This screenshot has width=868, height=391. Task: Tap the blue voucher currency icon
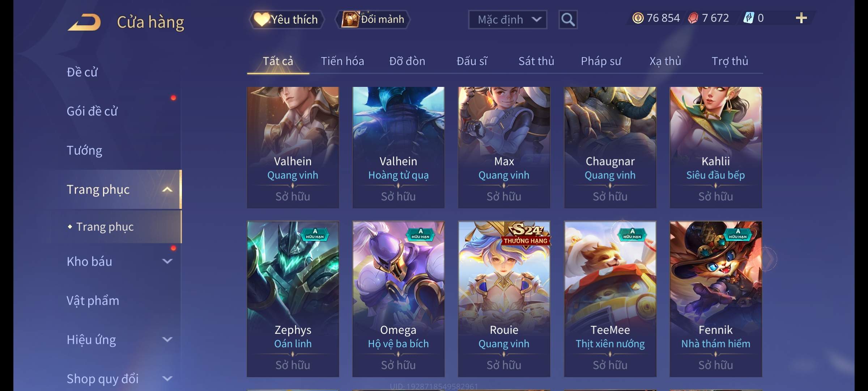click(x=748, y=18)
